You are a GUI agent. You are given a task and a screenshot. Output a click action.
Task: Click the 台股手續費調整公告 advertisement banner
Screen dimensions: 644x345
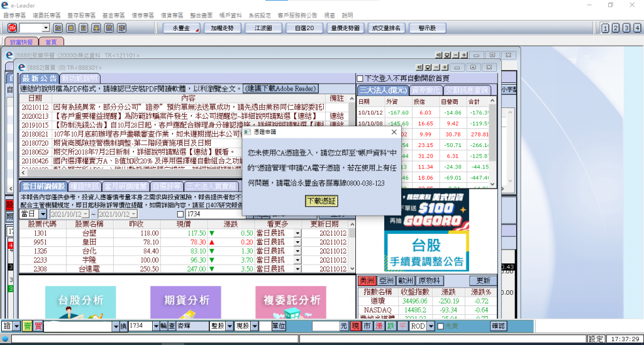tap(427, 251)
